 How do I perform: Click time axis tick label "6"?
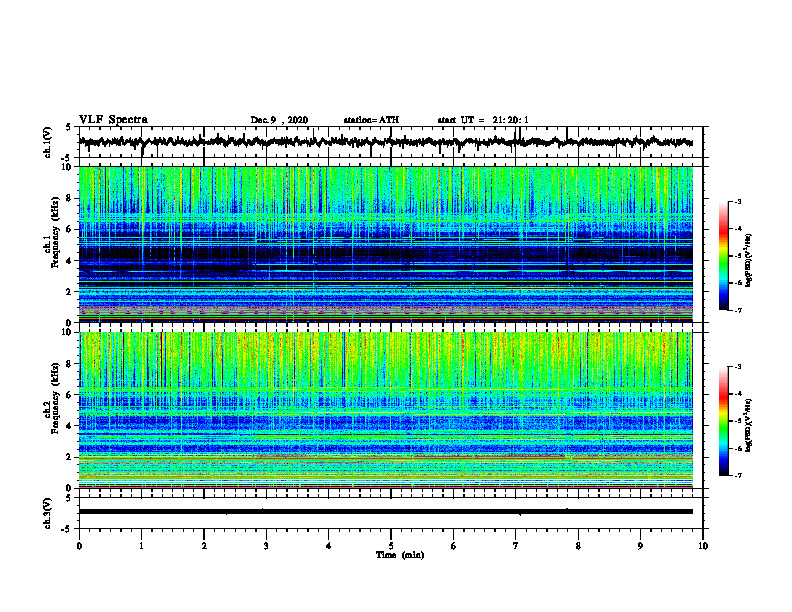[x=454, y=546]
